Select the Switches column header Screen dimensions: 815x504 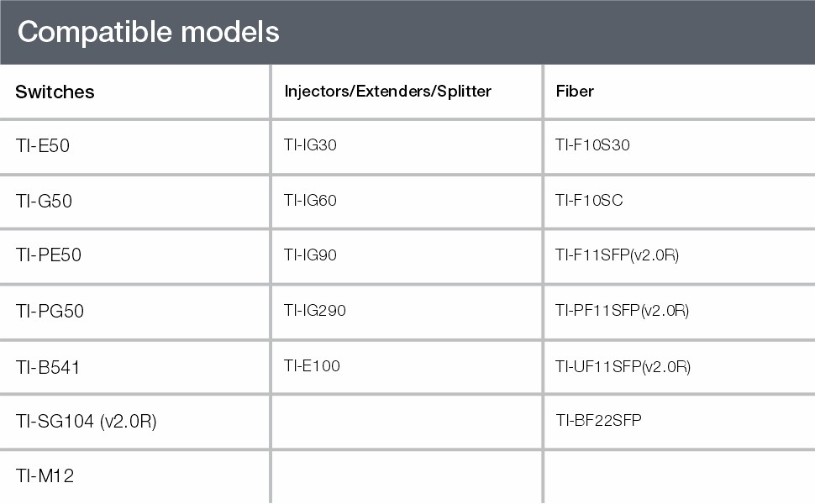click(55, 92)
